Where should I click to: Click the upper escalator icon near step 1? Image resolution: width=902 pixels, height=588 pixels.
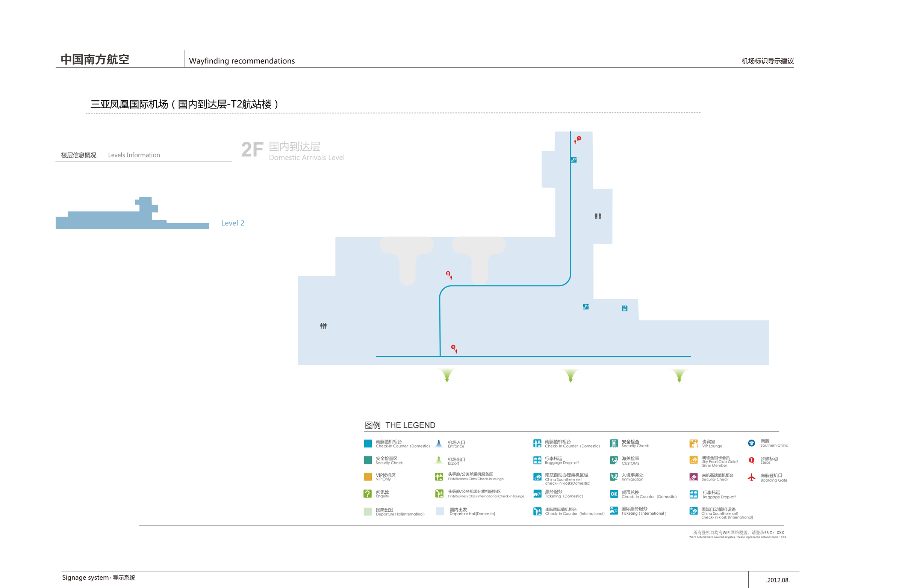(x=574, y=160)
